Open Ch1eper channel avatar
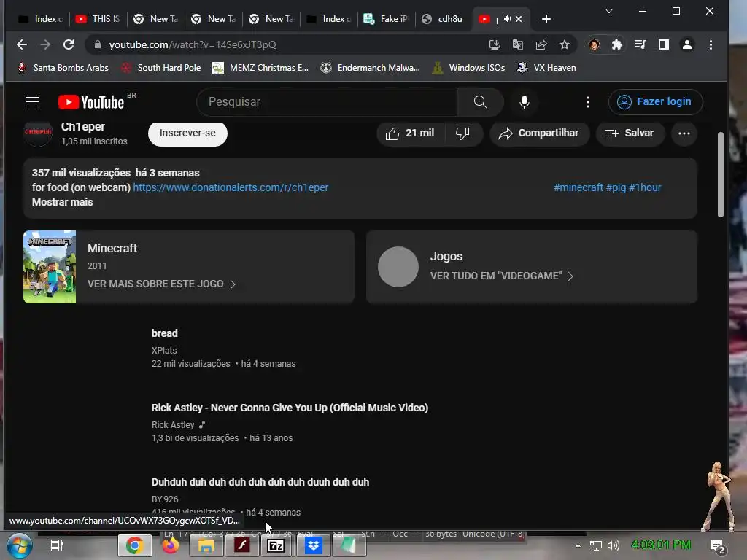Image resolution: width=747 pixels, height=560 pixels. (38, 133)
